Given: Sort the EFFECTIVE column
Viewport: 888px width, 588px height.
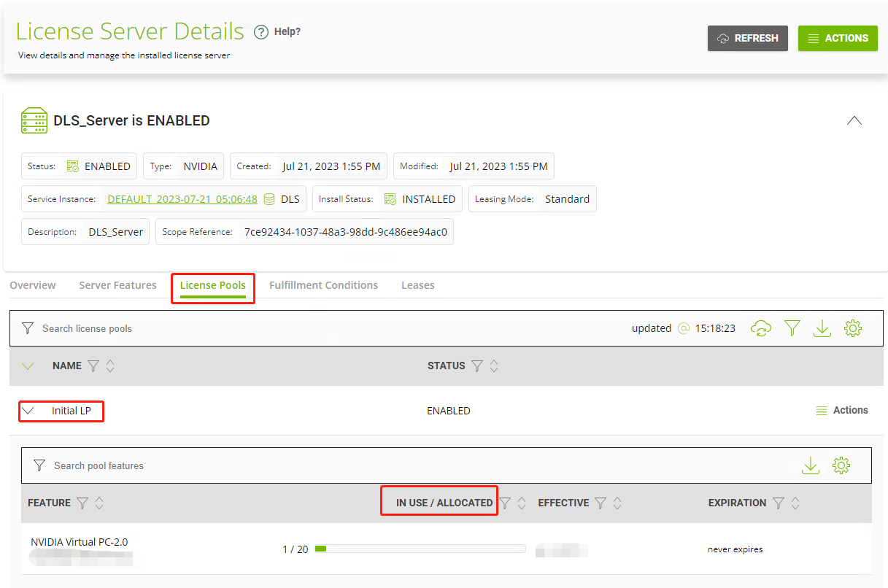Looking at the screenshot, I should click(617, 503).
